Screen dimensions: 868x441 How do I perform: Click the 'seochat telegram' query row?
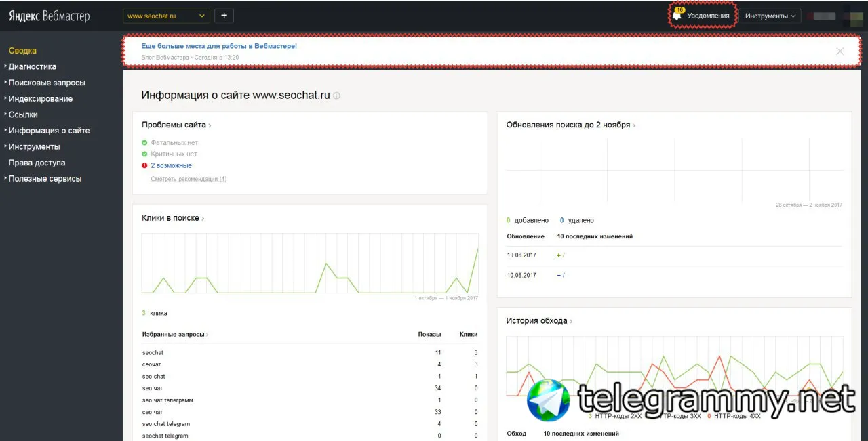point(310,436)
